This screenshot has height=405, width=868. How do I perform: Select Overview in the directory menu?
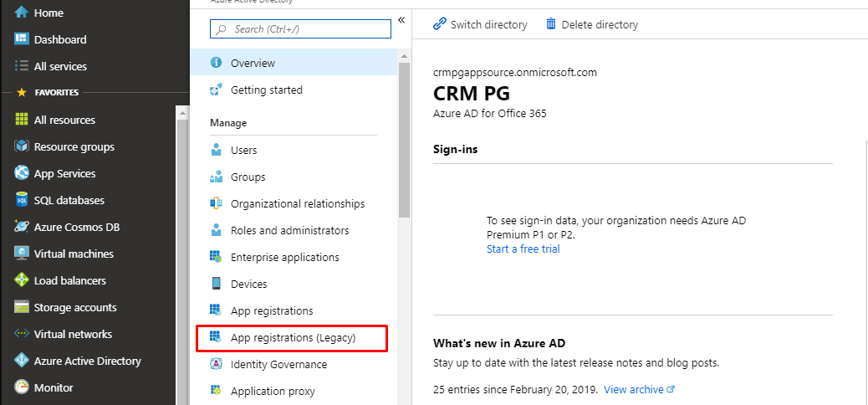(x=253, y=63)
